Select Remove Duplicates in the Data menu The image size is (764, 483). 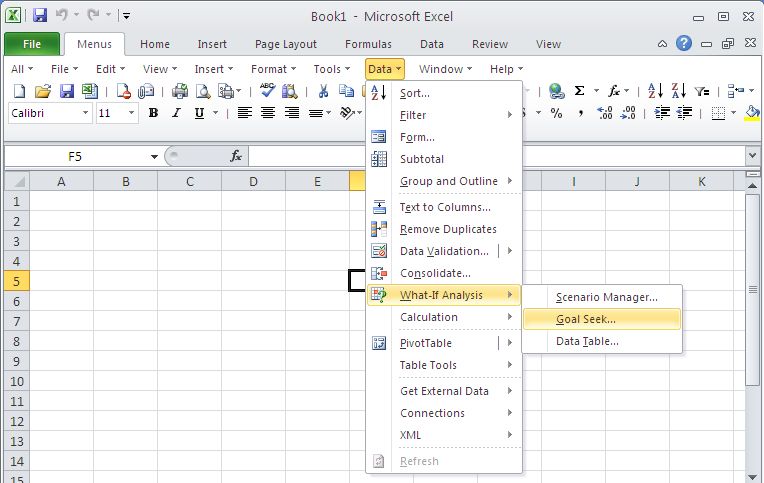click(x=444, y=229)
